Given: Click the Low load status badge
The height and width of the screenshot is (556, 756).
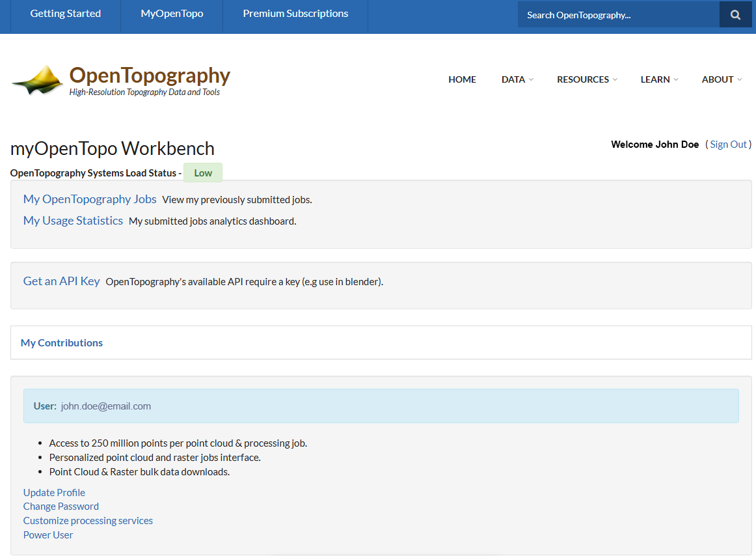Looking at the screenshot, I should (x=203, y=173).
